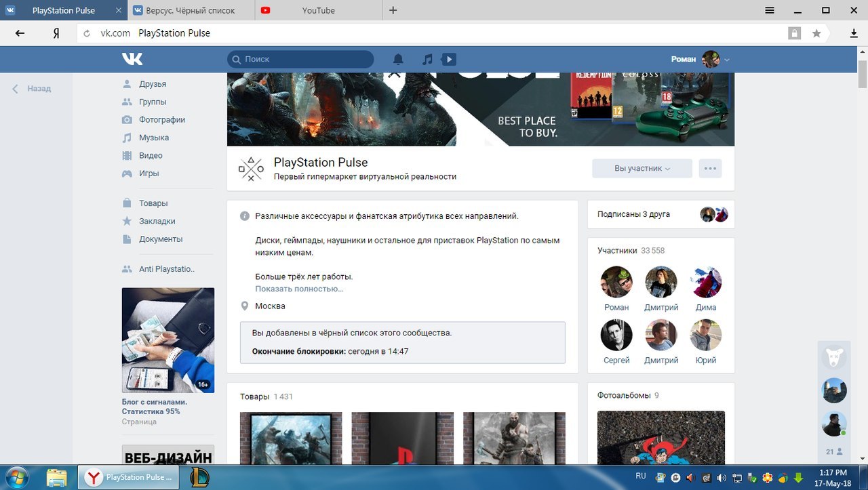Click the PlayStation Pulse cover banner
868x490 pixels.
coord(481,109)
